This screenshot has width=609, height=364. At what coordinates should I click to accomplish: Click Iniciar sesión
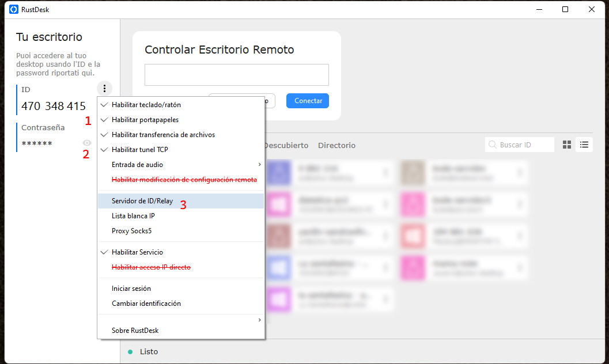click(x=131, y=288)
